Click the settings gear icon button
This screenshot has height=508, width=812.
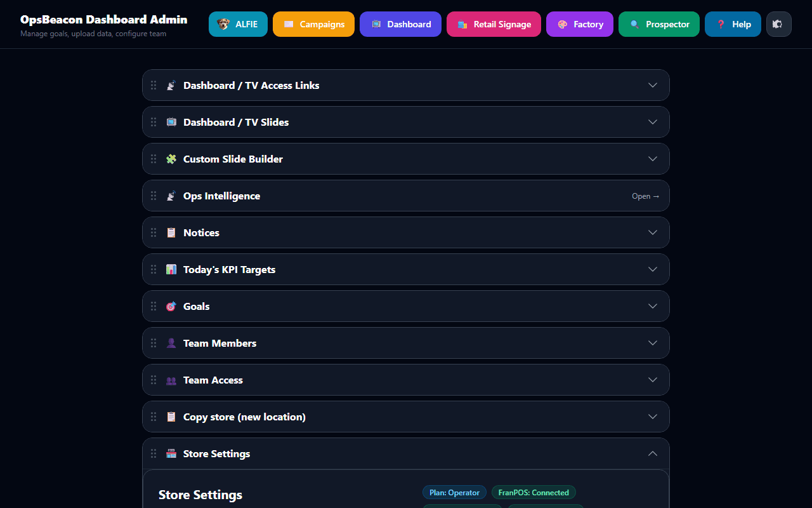click(779, 24)
